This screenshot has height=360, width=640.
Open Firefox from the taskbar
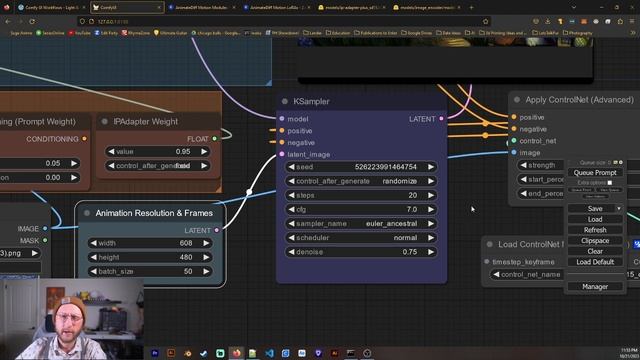236,353
